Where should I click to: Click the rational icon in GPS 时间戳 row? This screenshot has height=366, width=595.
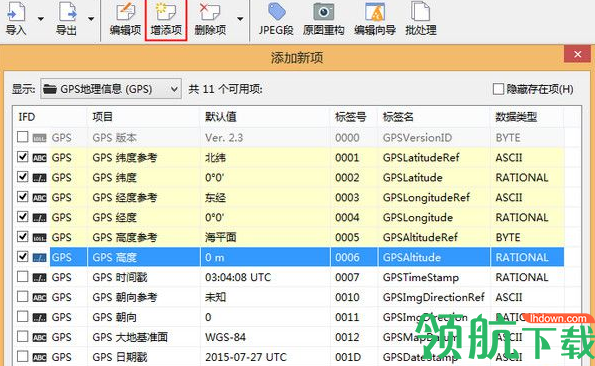(39, 278)
